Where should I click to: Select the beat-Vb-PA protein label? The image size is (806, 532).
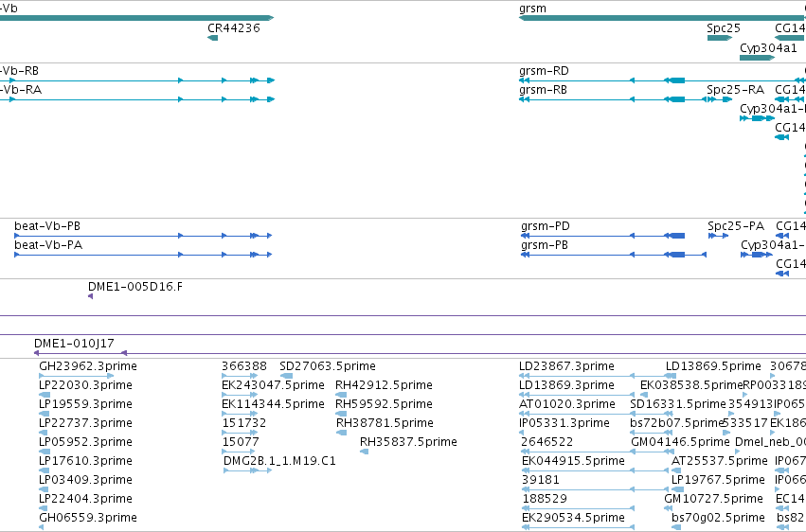coord(48,245)
